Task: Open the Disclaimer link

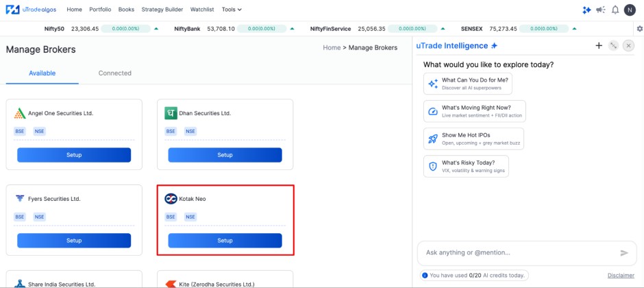Action: point(621,276)
